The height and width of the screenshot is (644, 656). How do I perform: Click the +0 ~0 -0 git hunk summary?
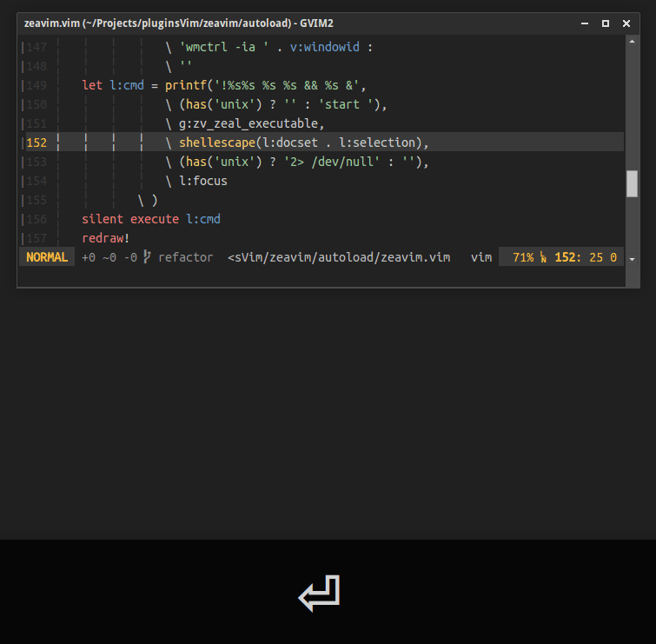(x=109, y=257)
